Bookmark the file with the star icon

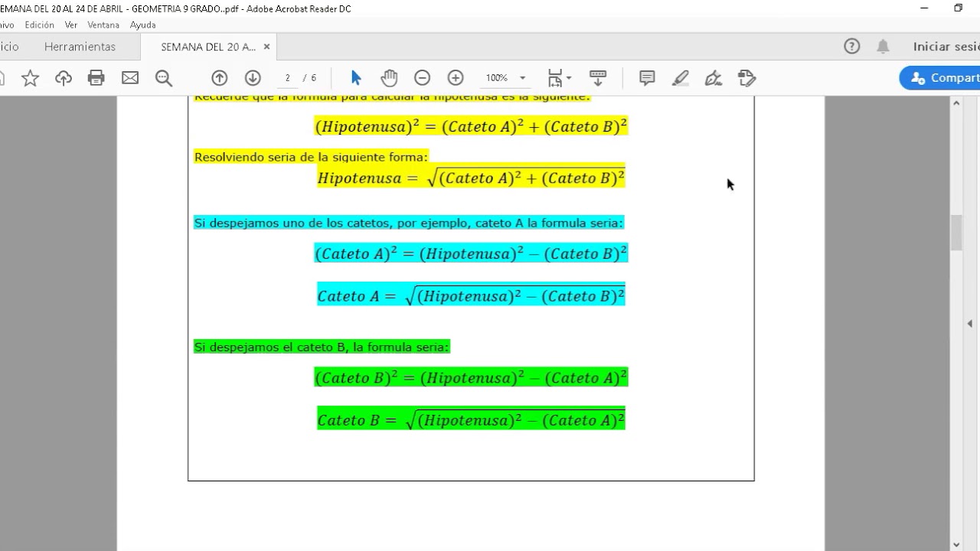point(30,78)
